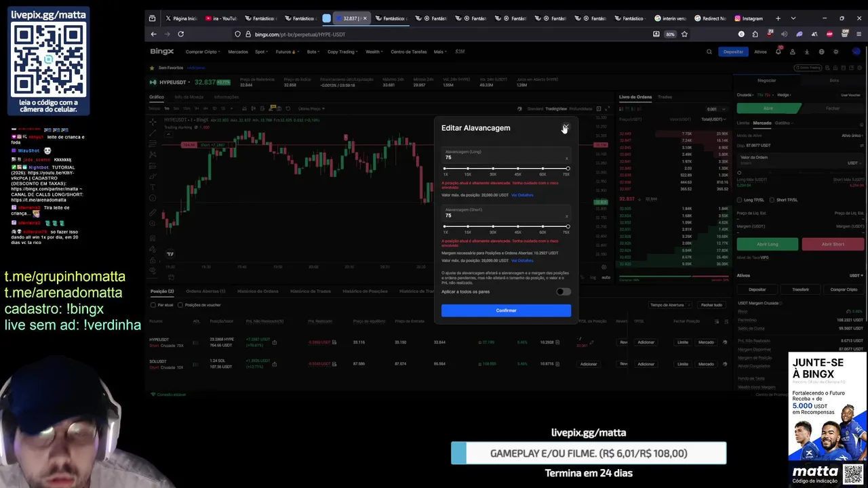Click the Alavancagem (Long) input field
Image resolution: width=868 pixels, height=488 pixels.
505,155
